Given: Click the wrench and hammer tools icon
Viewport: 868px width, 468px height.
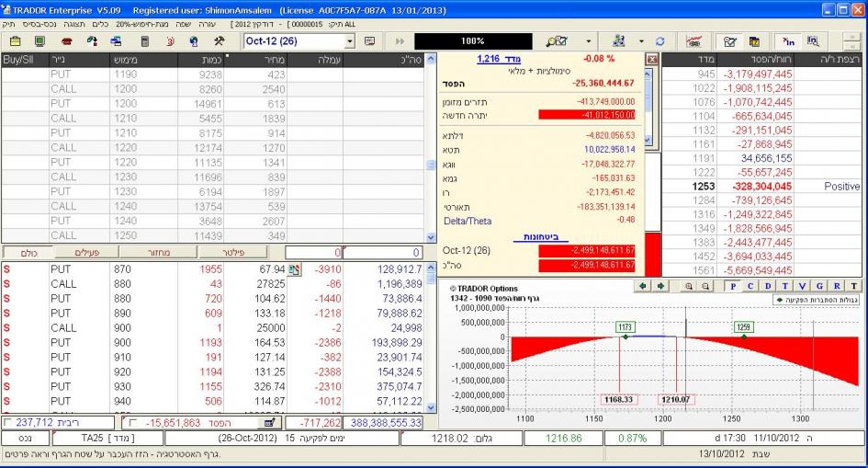Looking at the screenshot, I should coord(219,42).
